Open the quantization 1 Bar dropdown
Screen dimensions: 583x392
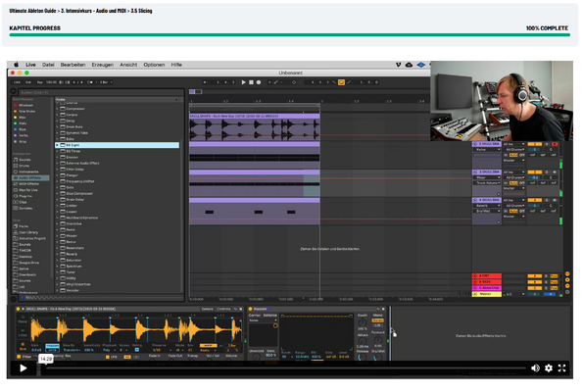click(106, 82)
